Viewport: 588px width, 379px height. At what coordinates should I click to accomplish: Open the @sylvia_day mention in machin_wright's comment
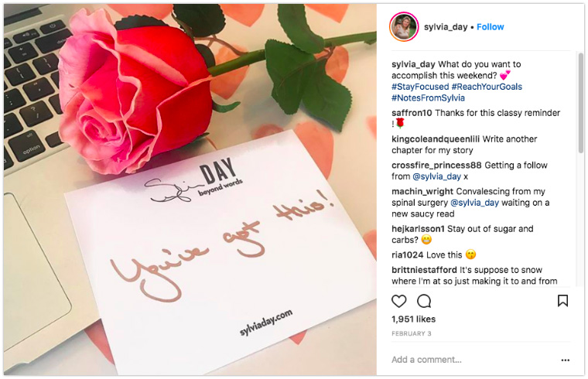coord(474,203)
